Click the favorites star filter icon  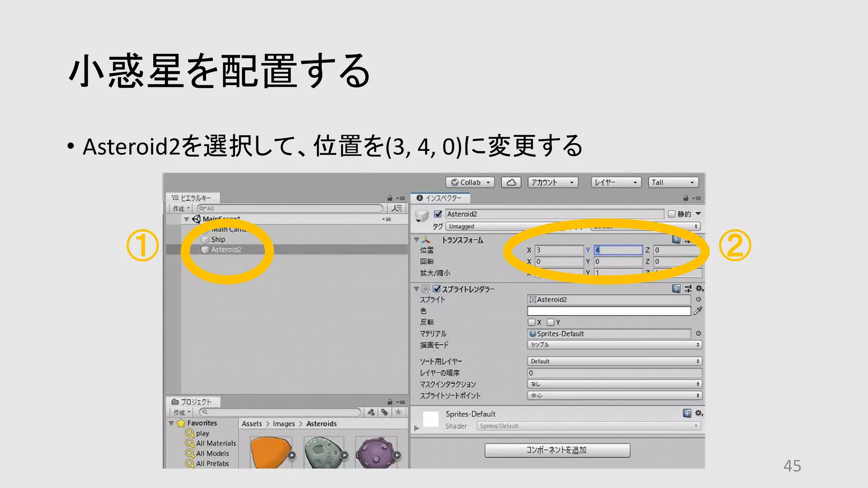[398, 412]
